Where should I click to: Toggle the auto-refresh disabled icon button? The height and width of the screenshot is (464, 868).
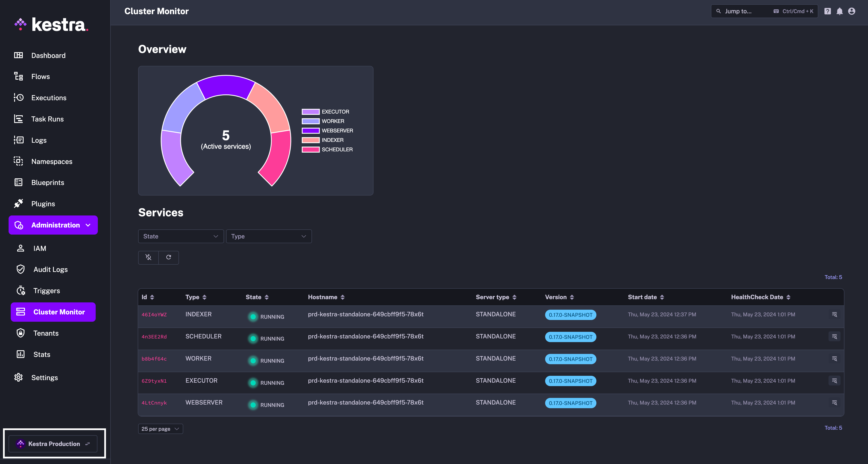coord(148,257)
